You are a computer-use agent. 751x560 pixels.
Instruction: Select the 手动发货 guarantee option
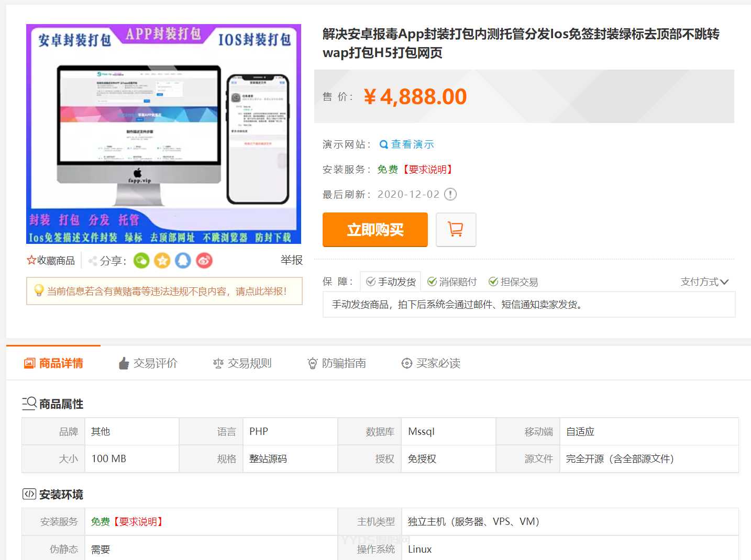click(391, 282)
